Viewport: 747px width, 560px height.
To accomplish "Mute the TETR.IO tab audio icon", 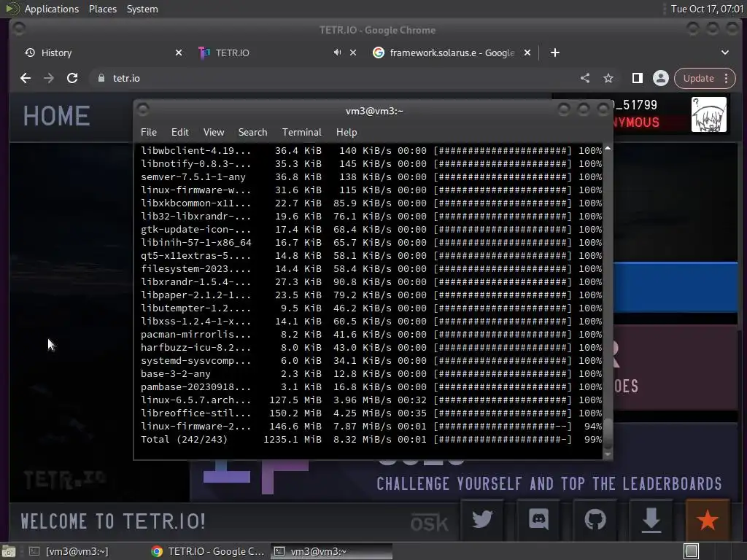I will pos(337,52).
